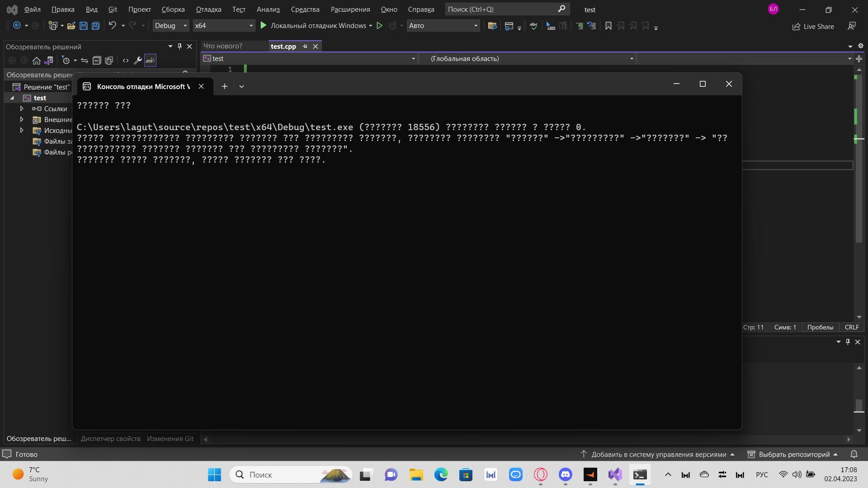Open the Сборка menu
This screenshot has height=488, width=868.
(x=173, y=9)
